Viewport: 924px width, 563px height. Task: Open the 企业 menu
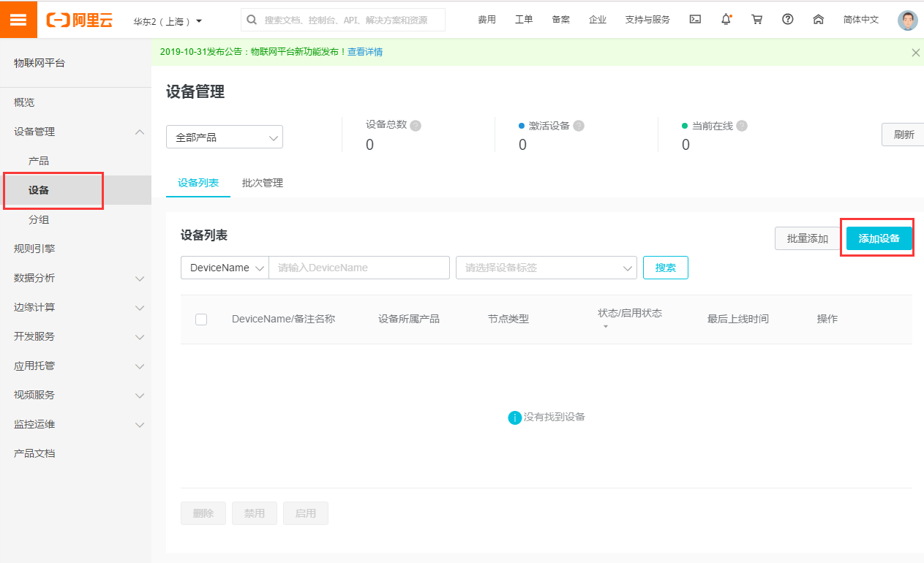pyautogui.click(x=598, y=20)
